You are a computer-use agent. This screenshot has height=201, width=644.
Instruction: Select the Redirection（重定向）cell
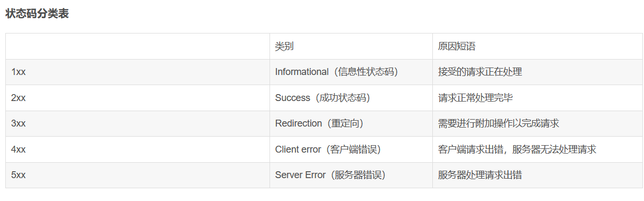[x=351, y=123]
